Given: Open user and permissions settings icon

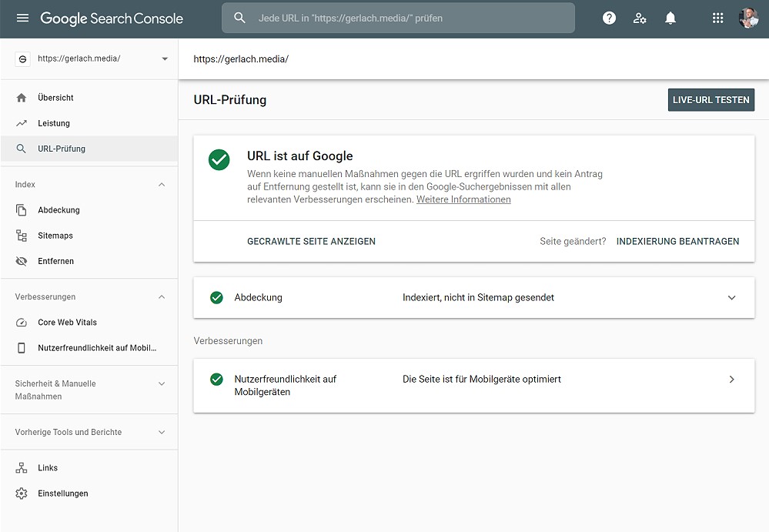Looking at the screenshot, I should point(640,18).
